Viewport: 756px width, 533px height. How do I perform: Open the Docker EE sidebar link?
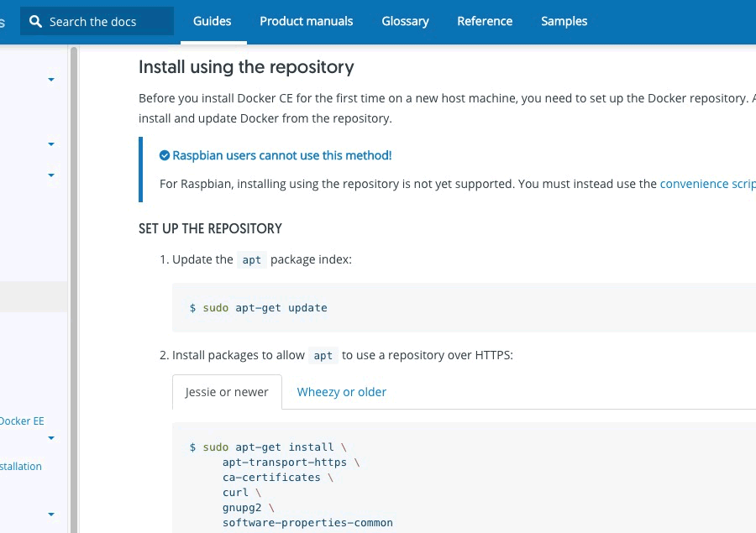22,421
